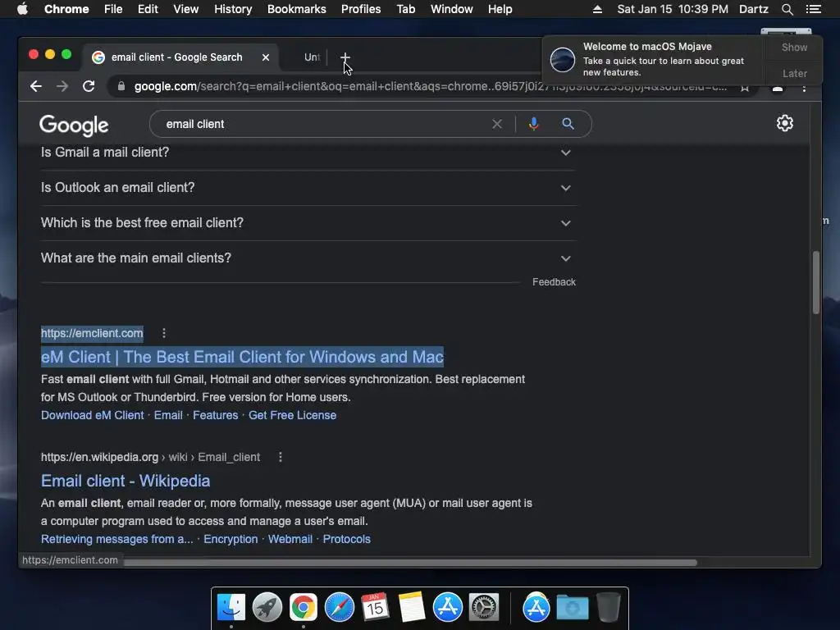Open Wikipedia Protocols sitelink

347,539
